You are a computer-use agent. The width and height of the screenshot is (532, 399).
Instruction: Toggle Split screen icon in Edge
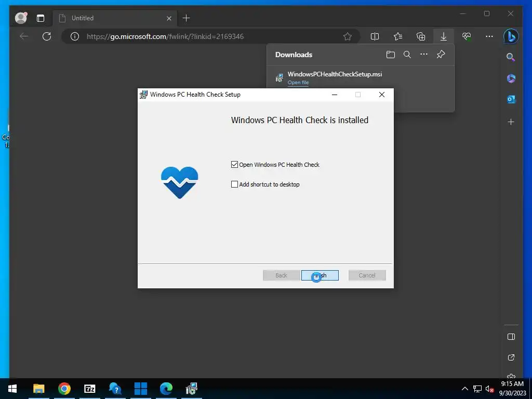375,36
